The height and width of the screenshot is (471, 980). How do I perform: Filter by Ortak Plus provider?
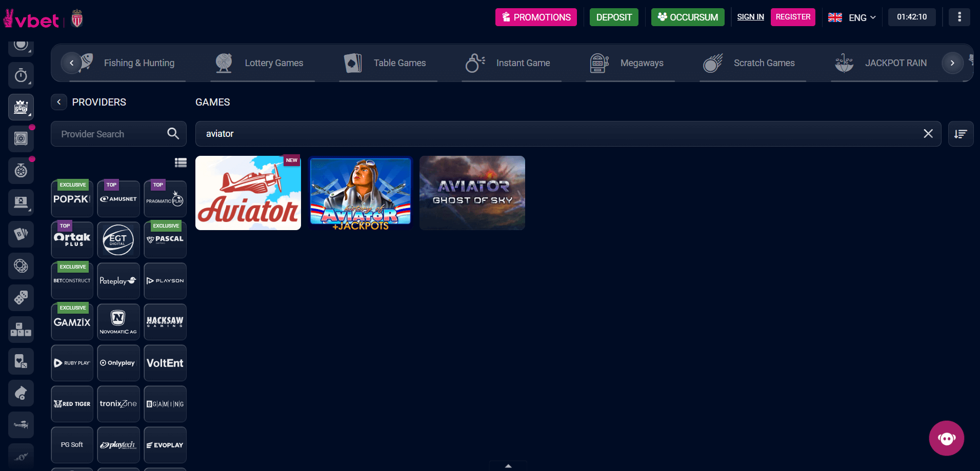point(72,240)
